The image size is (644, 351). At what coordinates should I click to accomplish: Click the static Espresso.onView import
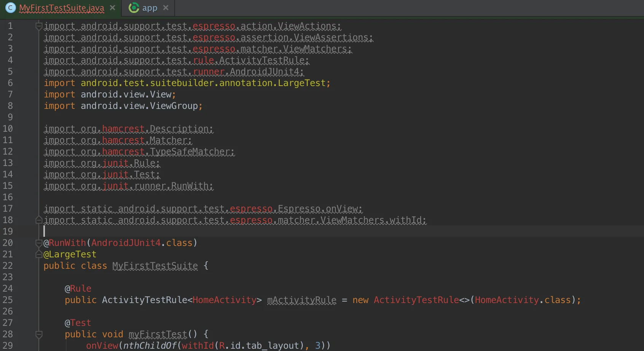click(203, 209)
